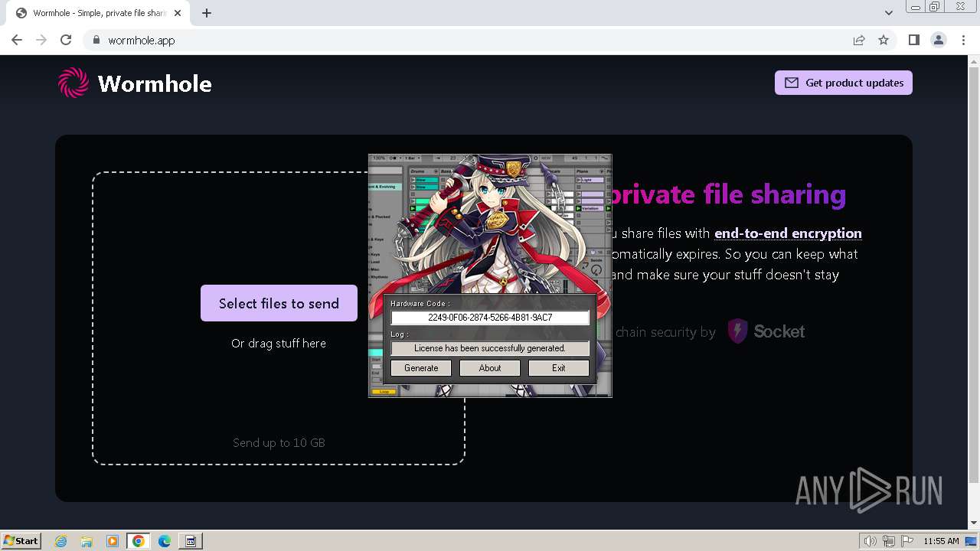Click page vertical scrollbar down arrow
The height and width of the screenshot is (551, 980).
[974, 523]
